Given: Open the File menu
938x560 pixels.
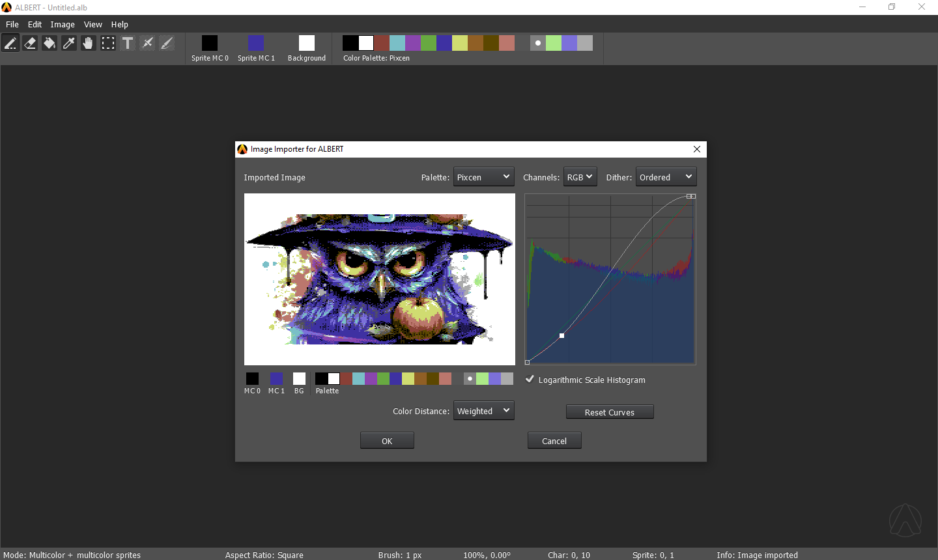Looking at the screenshot, I should coord(12,24).
